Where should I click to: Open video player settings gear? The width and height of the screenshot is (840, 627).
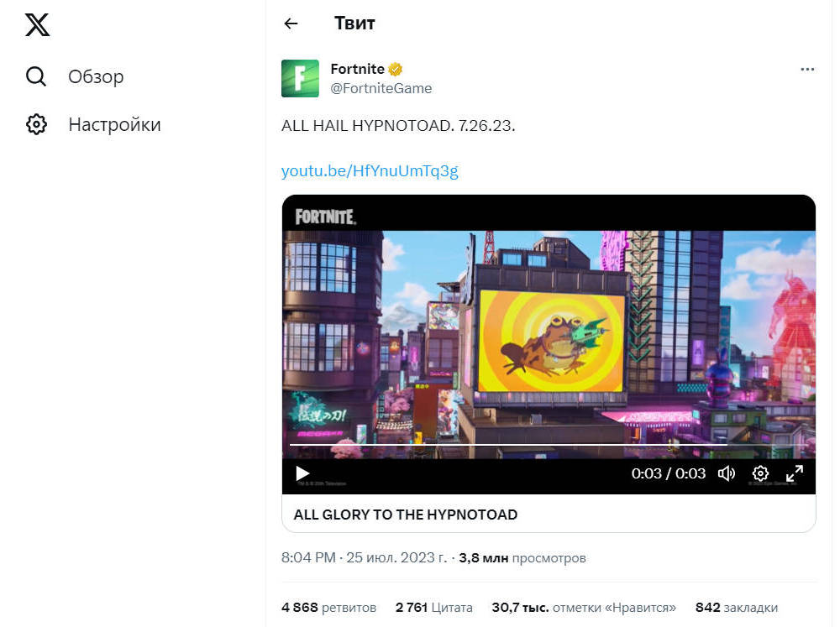coord(760,473)
